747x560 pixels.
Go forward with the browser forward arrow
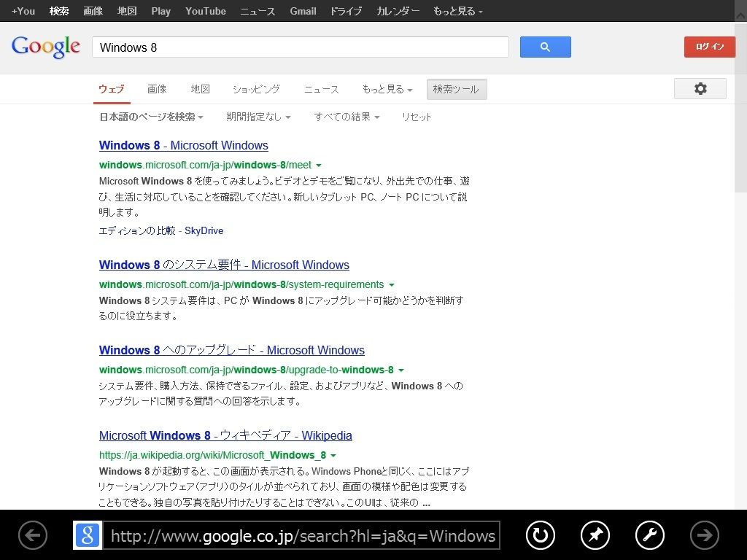pos(705,535)
